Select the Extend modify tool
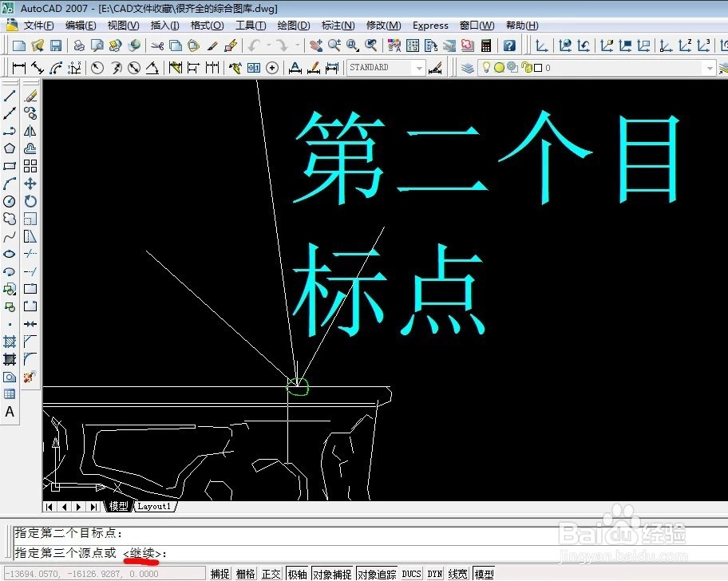728x581 pixels. click(30, 271)
